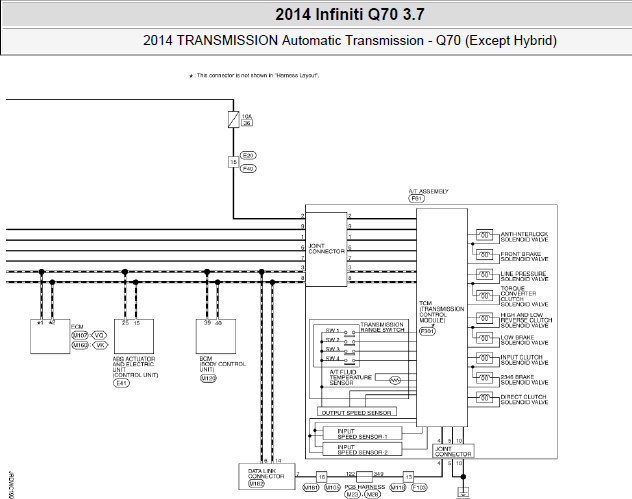The height and width of the screenshot is (499, 632).
Task: Click the E41 connector bubble under ABS actuator
Action: coord(121,383)
